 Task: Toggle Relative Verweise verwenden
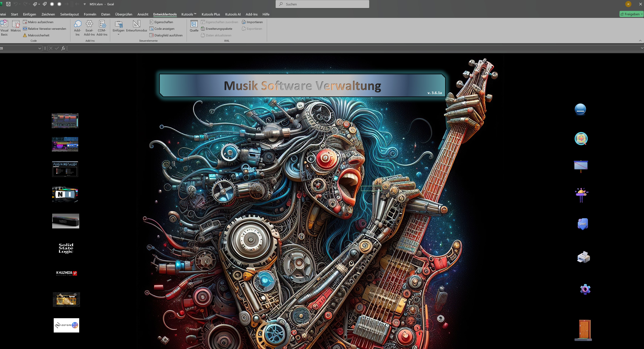pyautogui.click(x=45, y=29)
